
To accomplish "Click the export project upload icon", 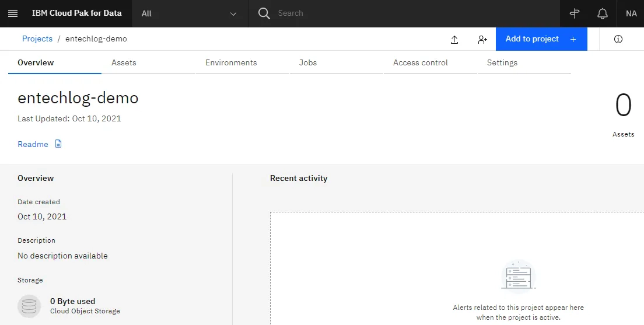I will coord(454,40).
